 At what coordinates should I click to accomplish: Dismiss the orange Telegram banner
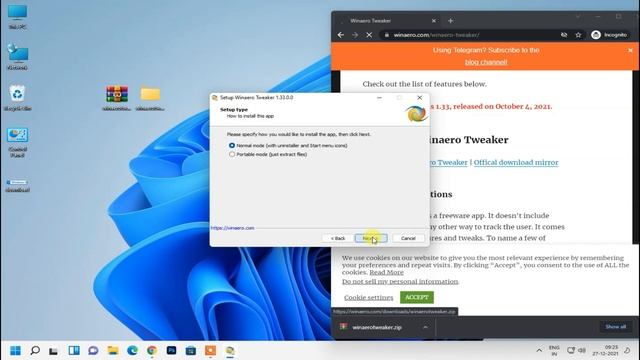(x=630, y=51)
